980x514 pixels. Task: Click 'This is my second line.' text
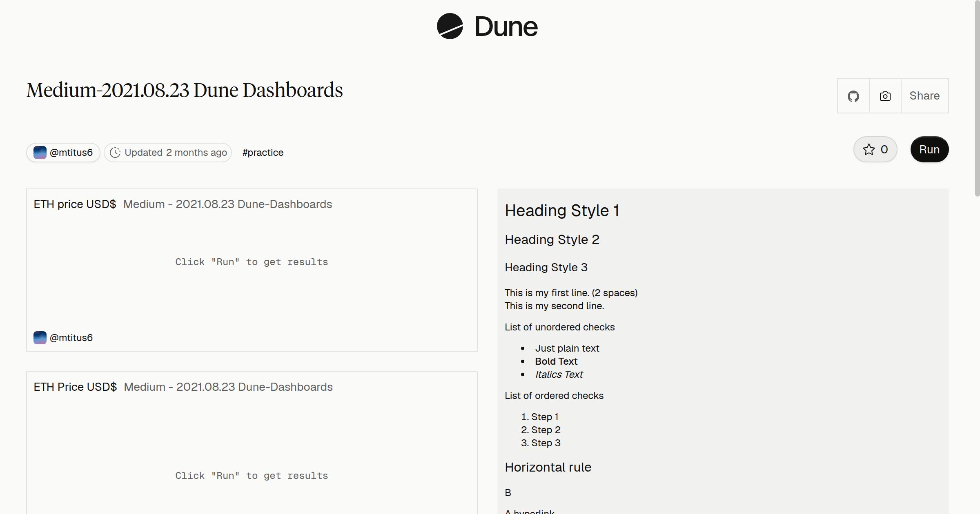pyautogui.click(x=555, y=306)
